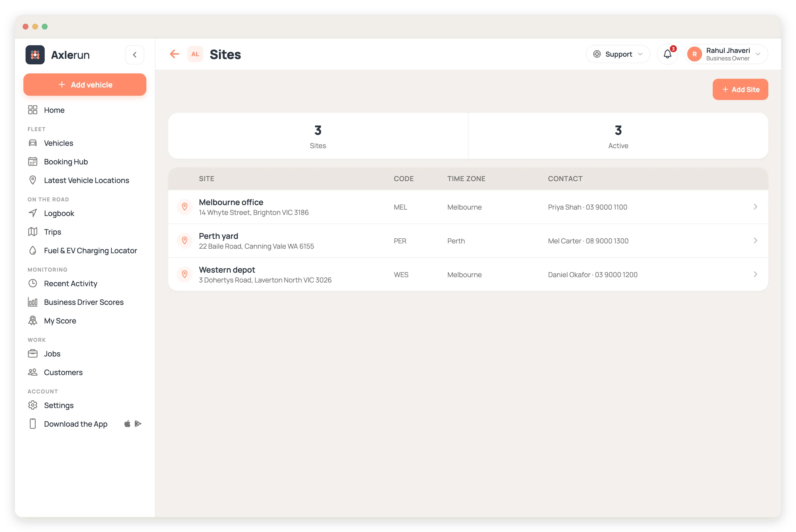Click the Google Play store icon

tap(138, 424)
